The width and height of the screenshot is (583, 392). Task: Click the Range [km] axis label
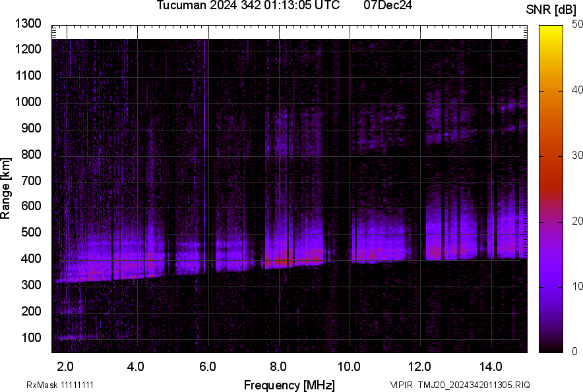(5, 188)
